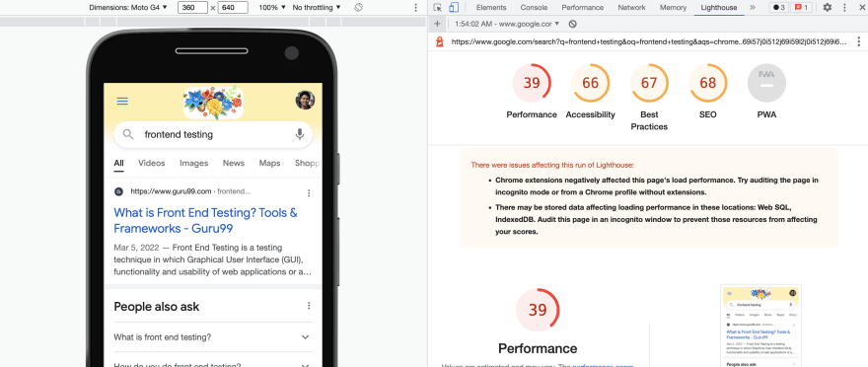Screen dimensions: 868x367
Task: Click the issues badge showing 1
Action: click(x=801, y=8)
